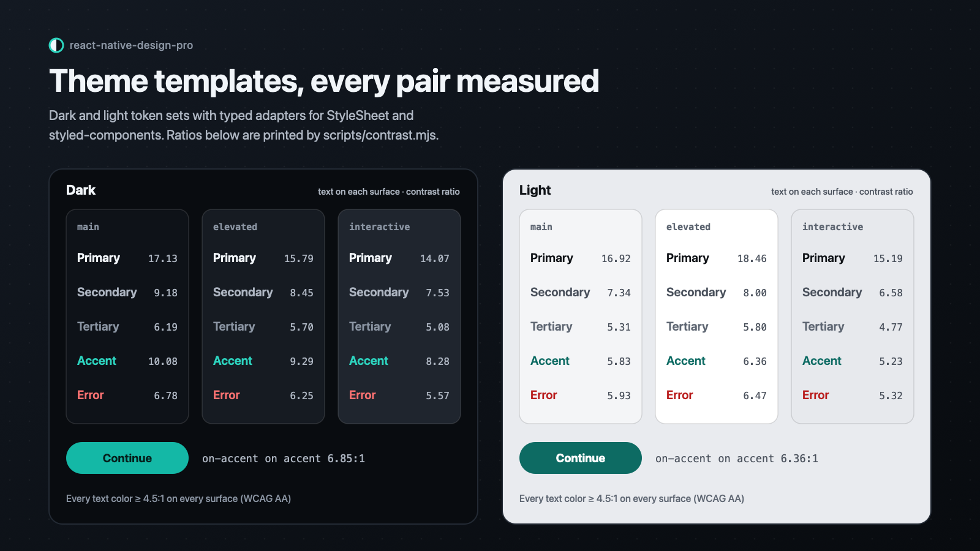
Task: Click the 15.19 ratio in Light interactive card
Action: point(888,258)
